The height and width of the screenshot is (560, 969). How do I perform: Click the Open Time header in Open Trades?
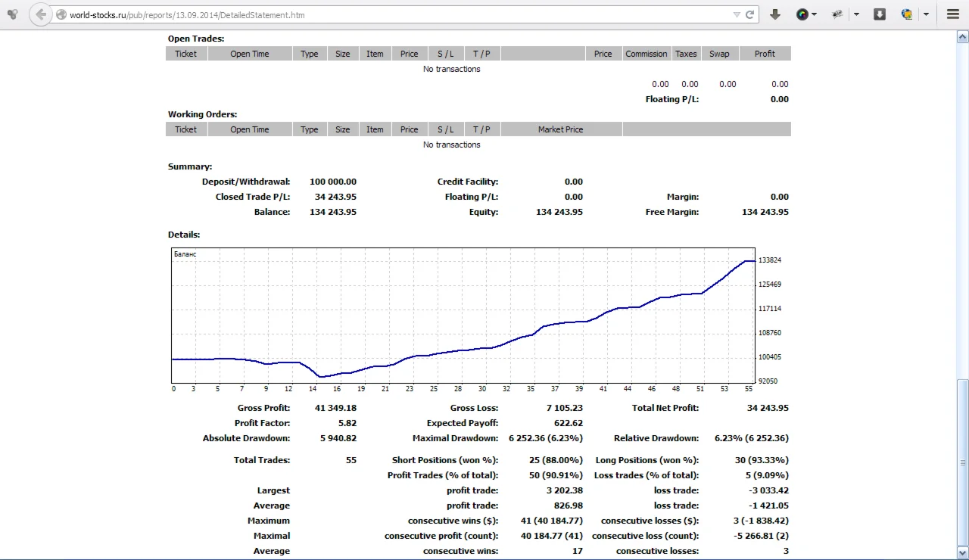tap(249, 54)
